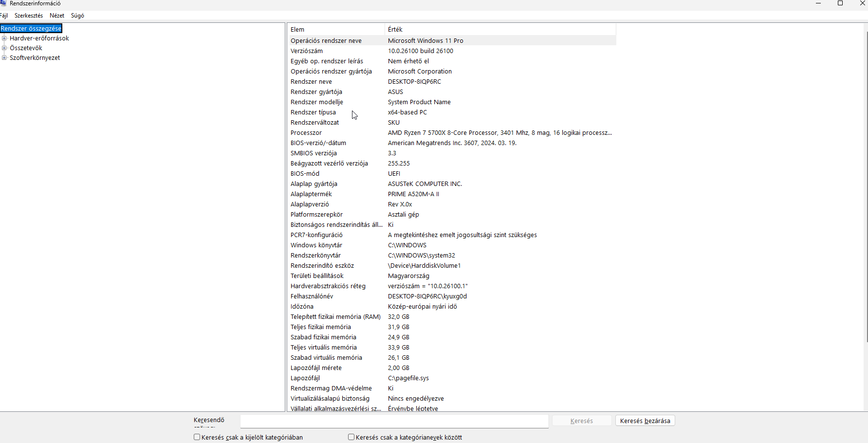The image size is (868, 443).
Task: Select the Verziószám row
Action: 452,51
